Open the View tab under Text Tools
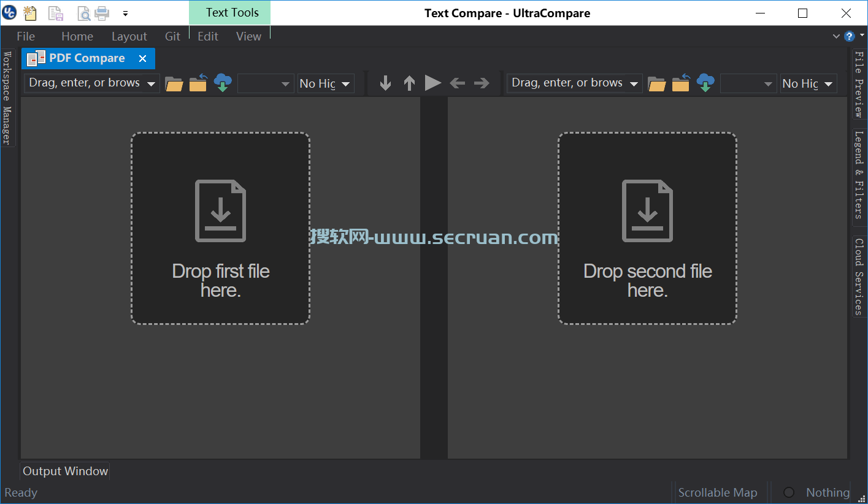 tap(248, 36)
